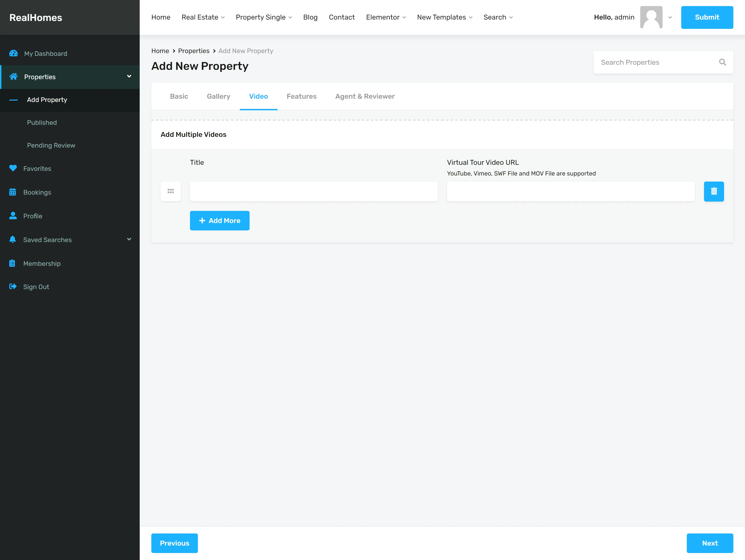Open Published in the sidebar
Screen dimensions: 745x560
[42, 123]
